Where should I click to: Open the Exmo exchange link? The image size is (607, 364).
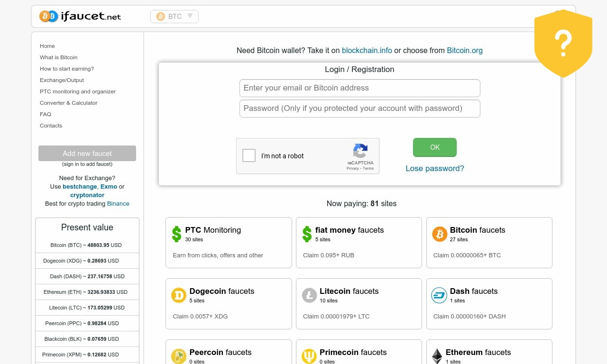click(109, 187)
